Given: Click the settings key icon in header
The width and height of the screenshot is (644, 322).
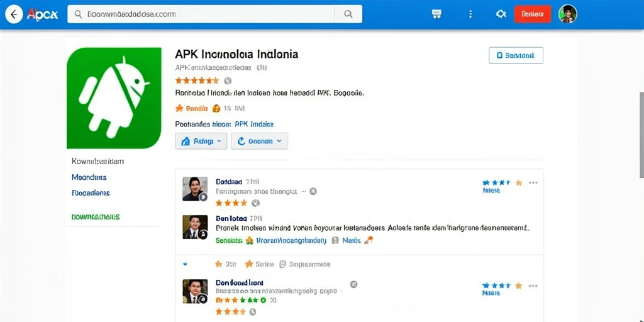Looking at the screenshot, I should coord(501,14).
